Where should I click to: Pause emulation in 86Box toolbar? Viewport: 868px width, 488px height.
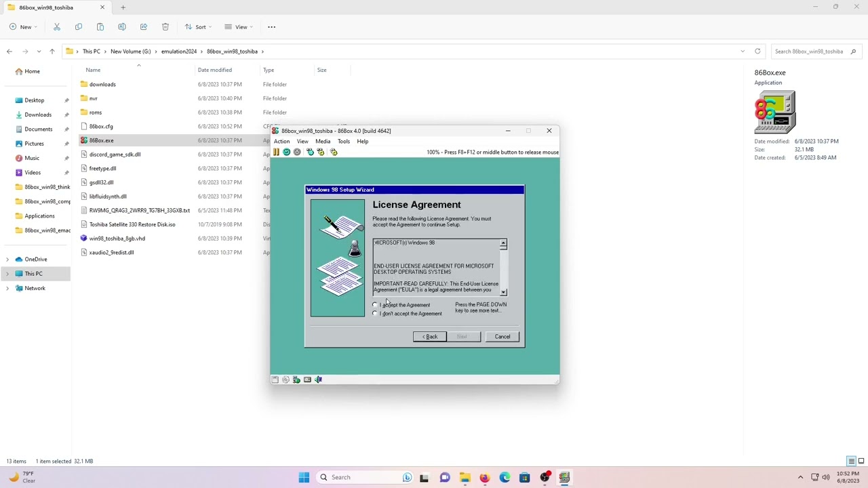point(276,152)
